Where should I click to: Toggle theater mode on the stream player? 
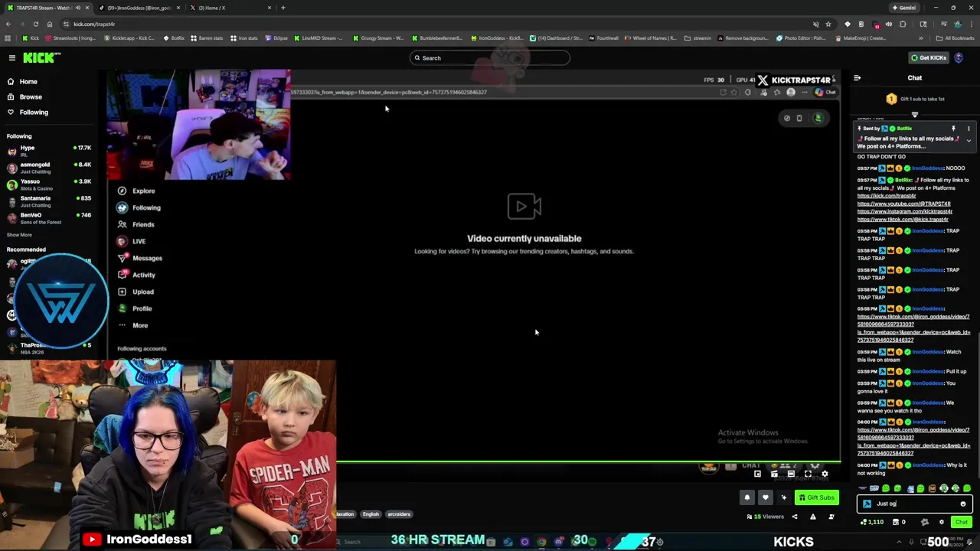[x=791, y=474]
